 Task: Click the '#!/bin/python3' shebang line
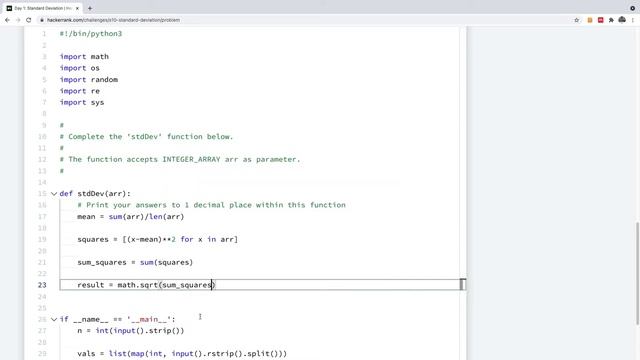91,34
